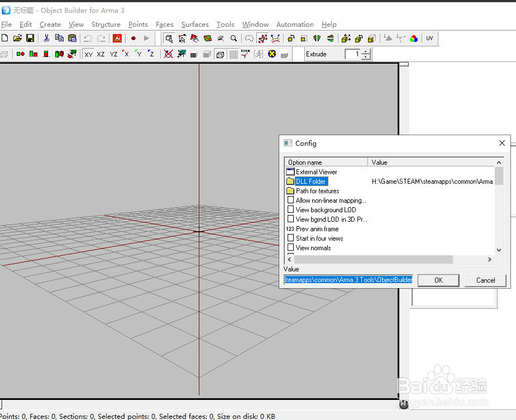Open the Surfaces menu
Screen dimensions: 516x420
(x=195, y=25)
